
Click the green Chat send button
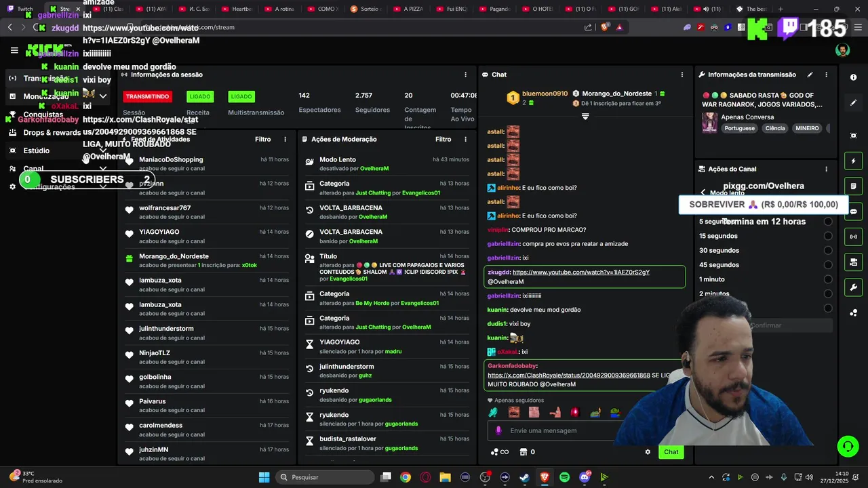tap(671, 452)
